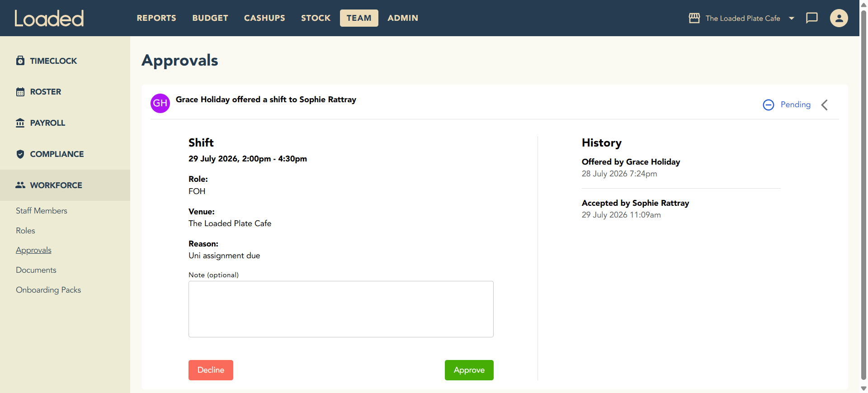This screenshot has height=393, width=868.
Task: Click the Roster label in the sidebar
Action: (46, 92)
